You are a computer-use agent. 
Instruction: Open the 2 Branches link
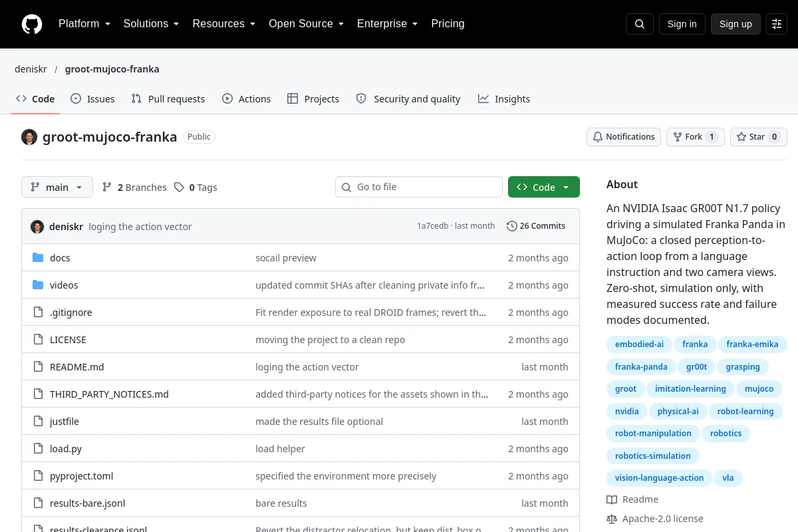click(134, 188)
